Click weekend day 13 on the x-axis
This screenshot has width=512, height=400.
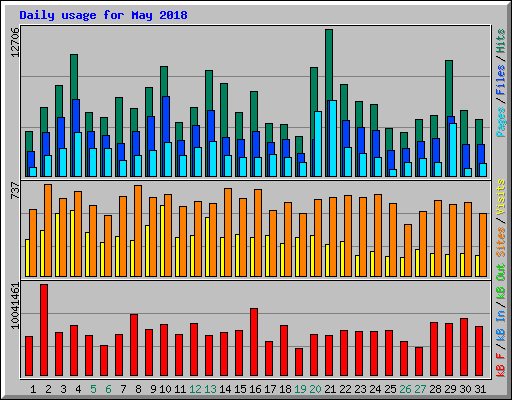coord(210,389)
